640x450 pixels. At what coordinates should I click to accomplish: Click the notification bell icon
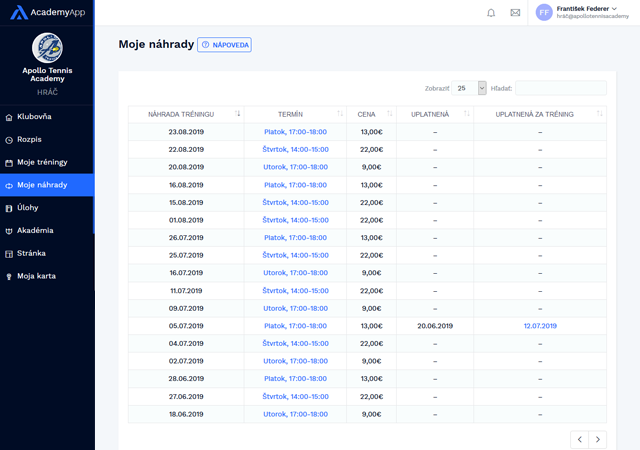[x=491, y=13]
